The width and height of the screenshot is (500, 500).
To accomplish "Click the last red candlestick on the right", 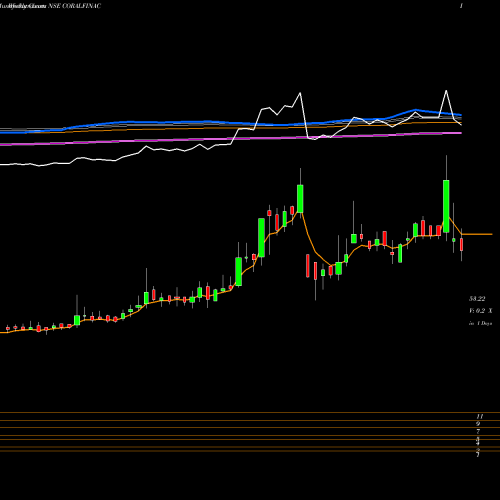I will 462,244.
